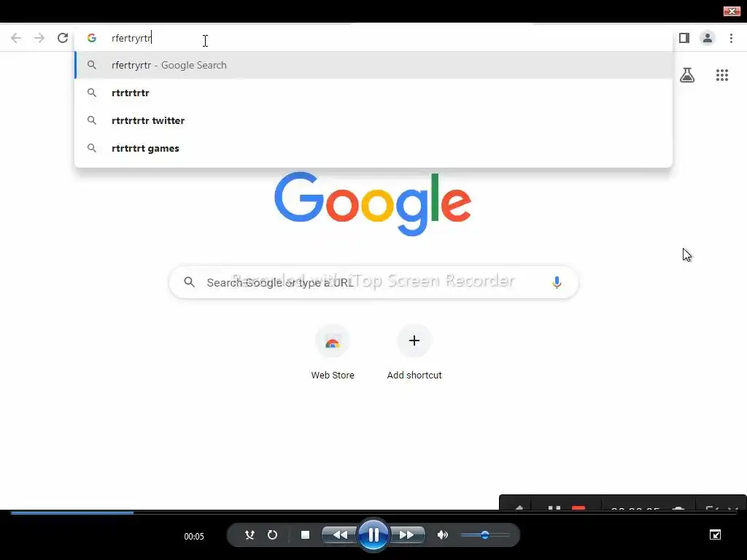
Task: Click the rewind button
Action: pos(339,534)
